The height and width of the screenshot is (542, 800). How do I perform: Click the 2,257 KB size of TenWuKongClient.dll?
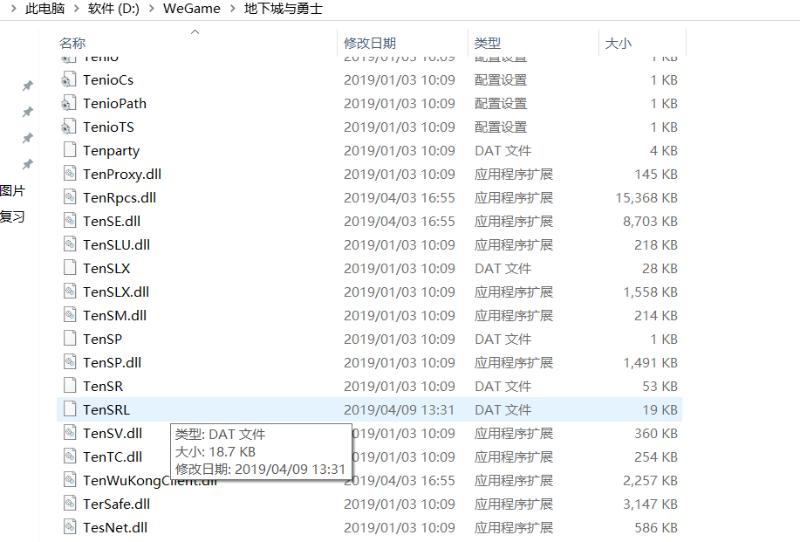tap(650, 480)
